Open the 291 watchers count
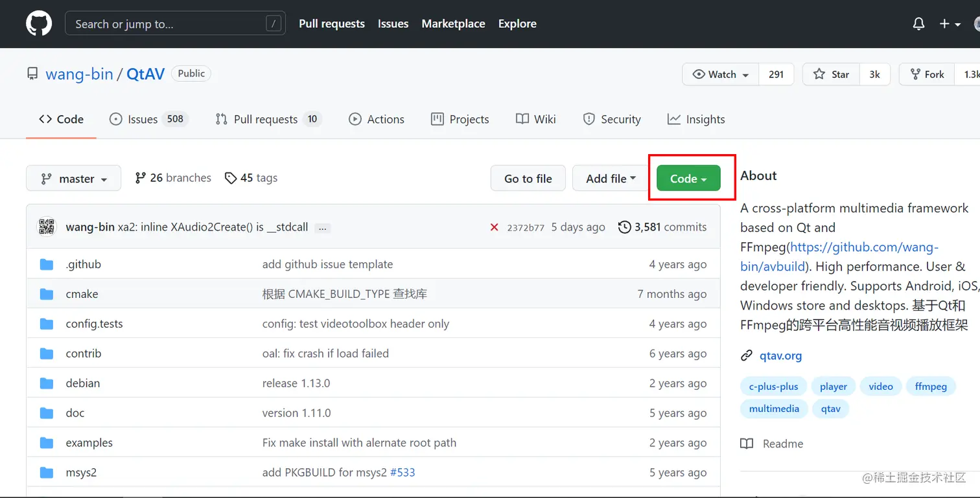980x498 pixels. coord(776,74)
